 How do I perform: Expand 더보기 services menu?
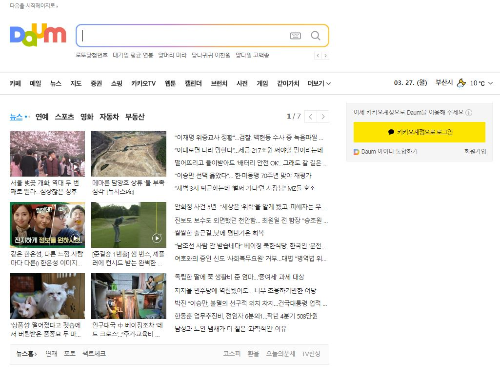(319, 83)
